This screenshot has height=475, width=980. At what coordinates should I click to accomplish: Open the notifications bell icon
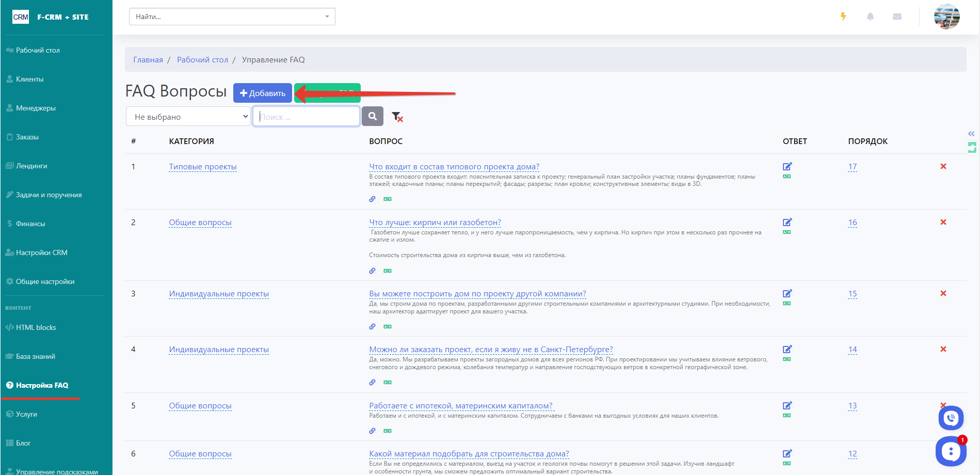[x=870, y=17]
